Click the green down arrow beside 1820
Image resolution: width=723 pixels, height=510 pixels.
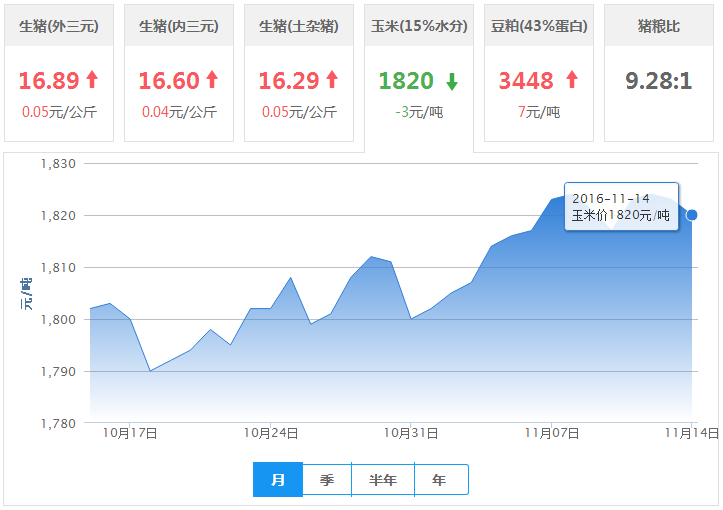(452, 82)
